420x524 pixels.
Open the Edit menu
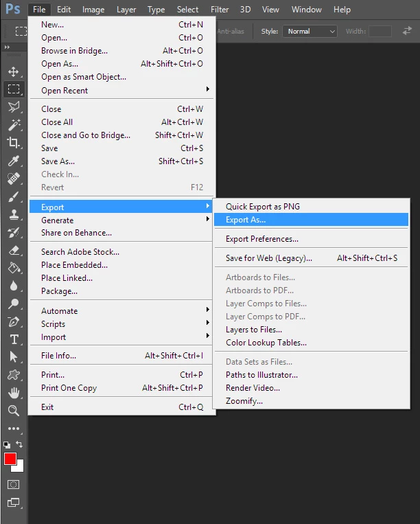click(63, 10)
